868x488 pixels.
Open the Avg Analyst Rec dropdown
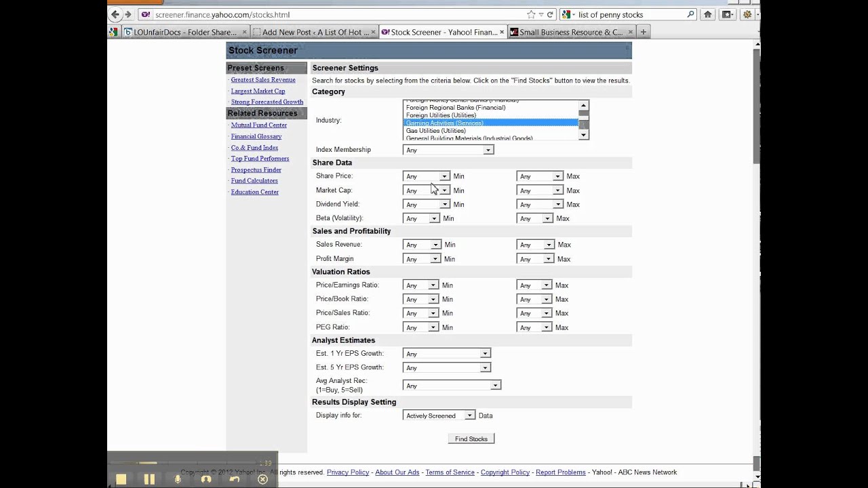(452, 385)
